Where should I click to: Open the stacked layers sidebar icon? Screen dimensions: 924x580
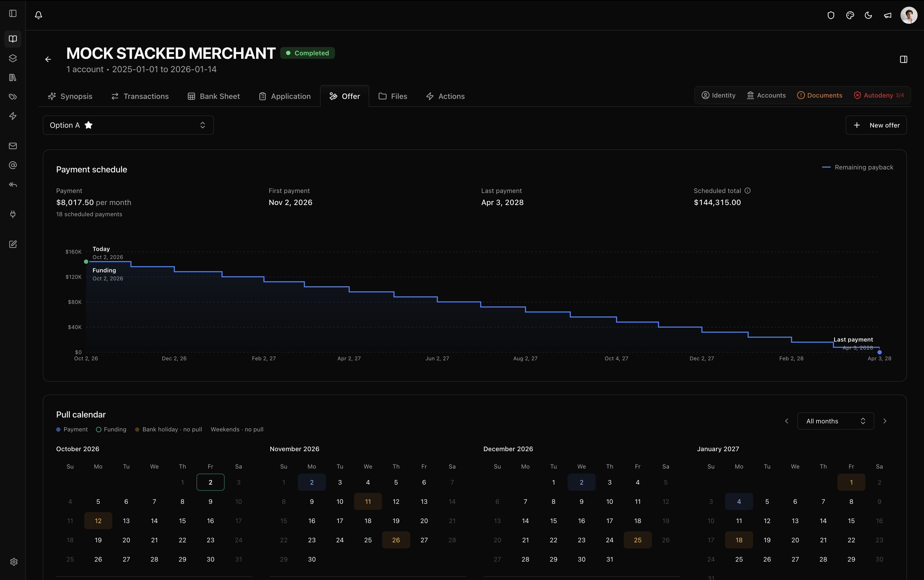tap(13, 58)
